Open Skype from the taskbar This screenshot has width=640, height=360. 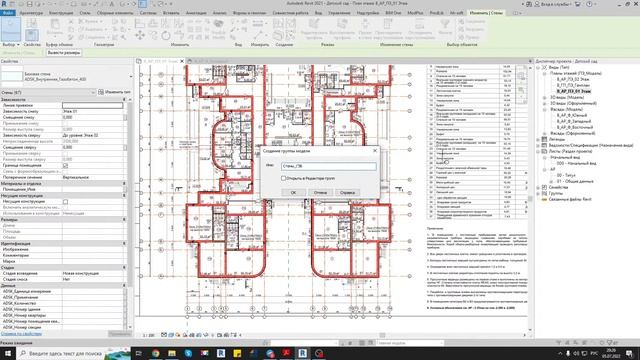188,353
